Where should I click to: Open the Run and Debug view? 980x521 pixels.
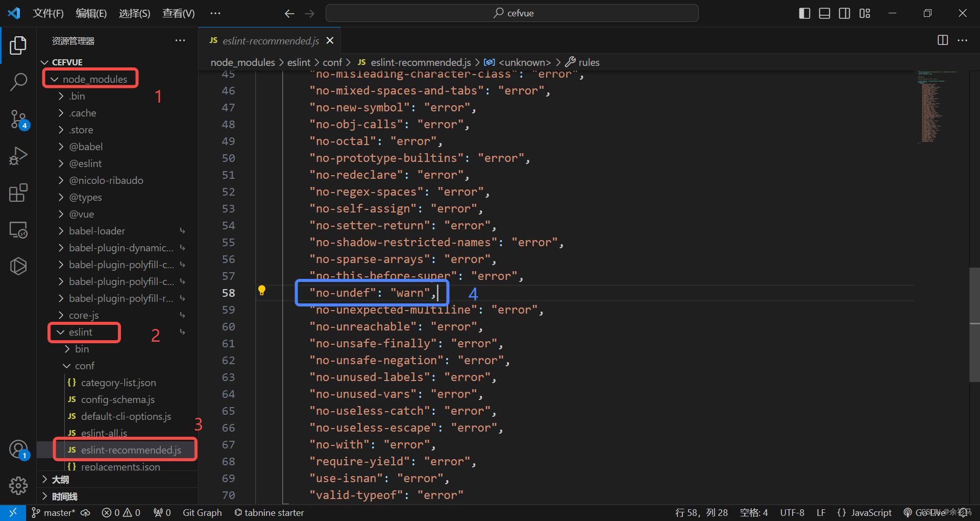coord(18,156)
